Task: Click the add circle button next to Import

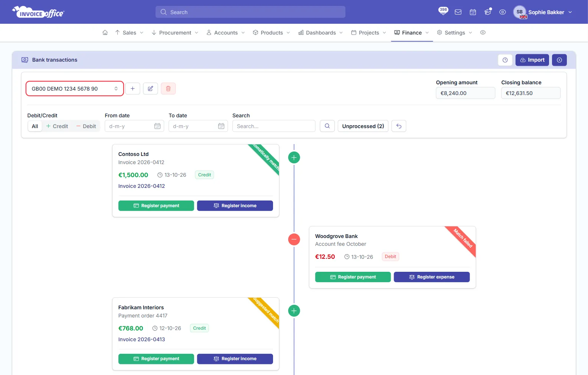Action: tap(559, 60)
